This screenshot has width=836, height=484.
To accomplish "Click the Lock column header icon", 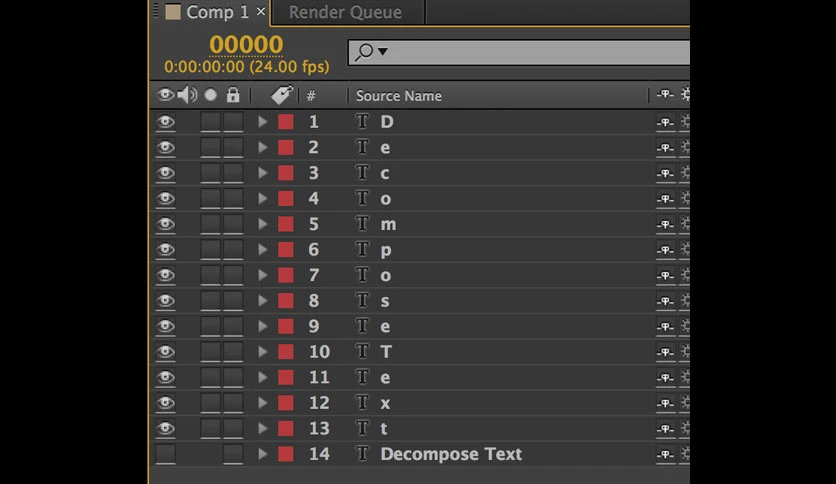I will [x=233, y=95].
